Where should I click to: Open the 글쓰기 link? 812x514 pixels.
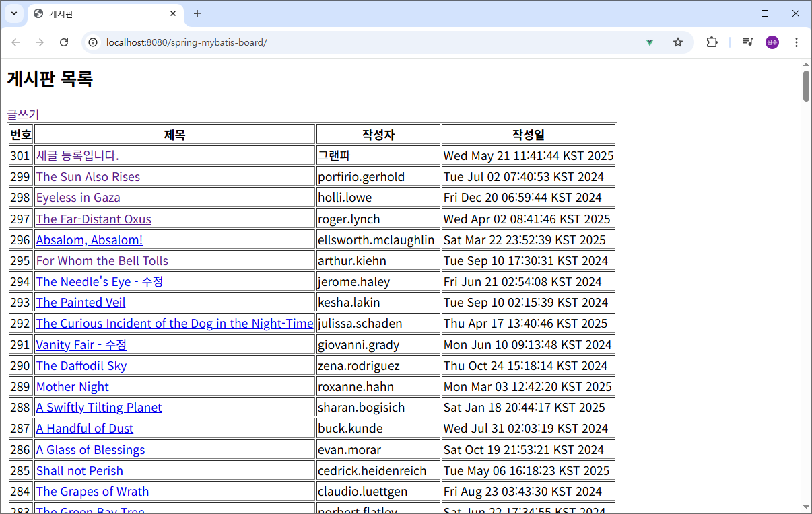point(22,114)
